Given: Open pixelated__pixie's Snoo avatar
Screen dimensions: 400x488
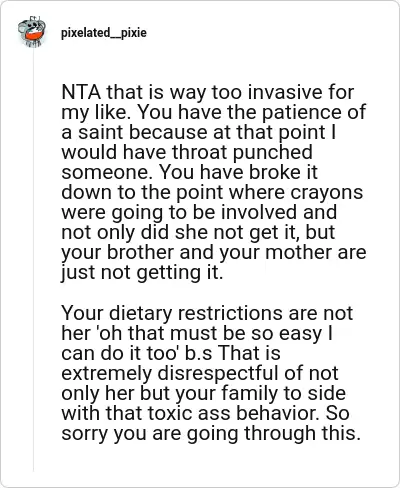Looking at the screenshot, I should (x=32, y=32).
